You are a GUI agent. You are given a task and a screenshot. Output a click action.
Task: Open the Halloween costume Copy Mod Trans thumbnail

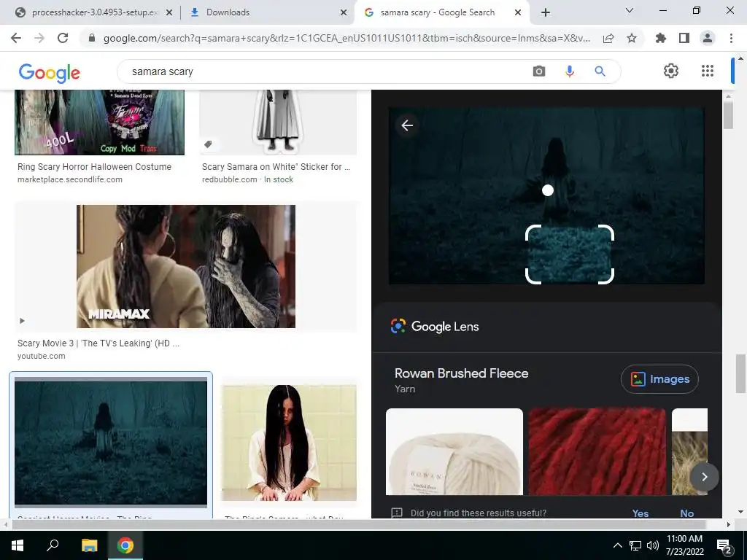coord(99,122)
